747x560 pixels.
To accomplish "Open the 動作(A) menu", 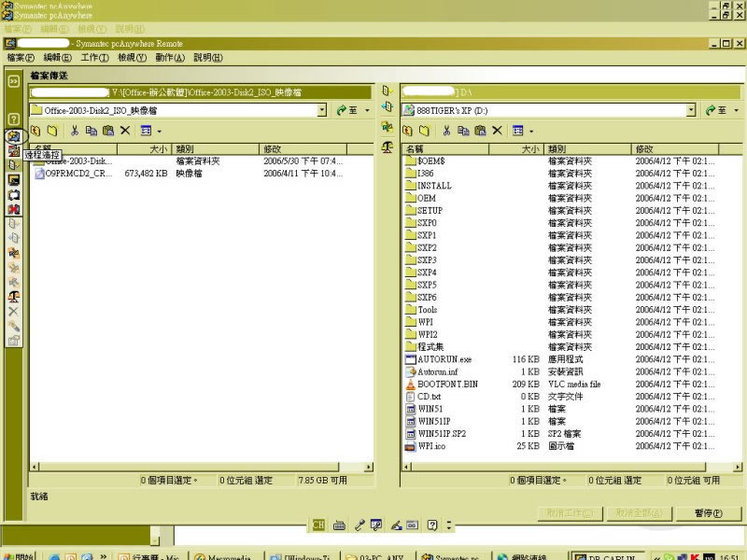I will pos(170,58).
